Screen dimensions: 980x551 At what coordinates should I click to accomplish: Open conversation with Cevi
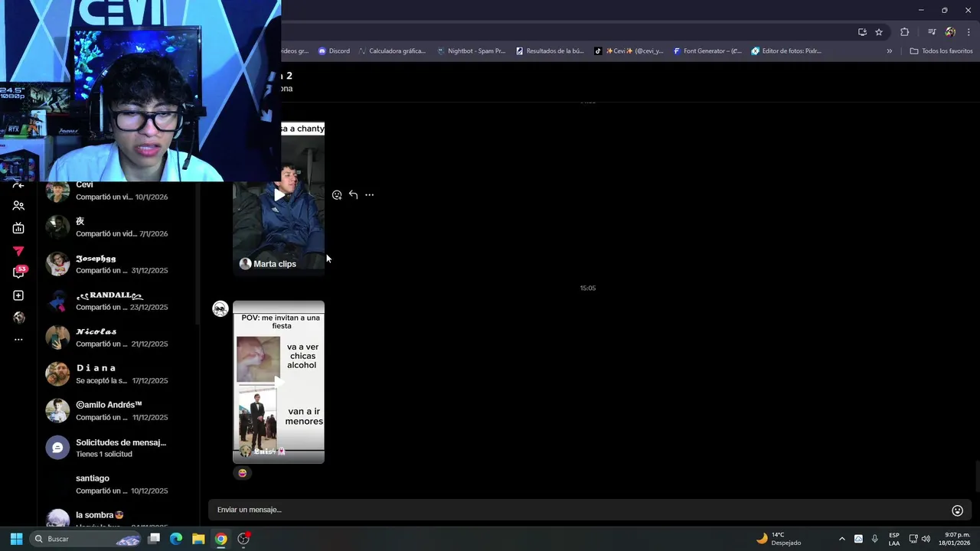[118, 191]
